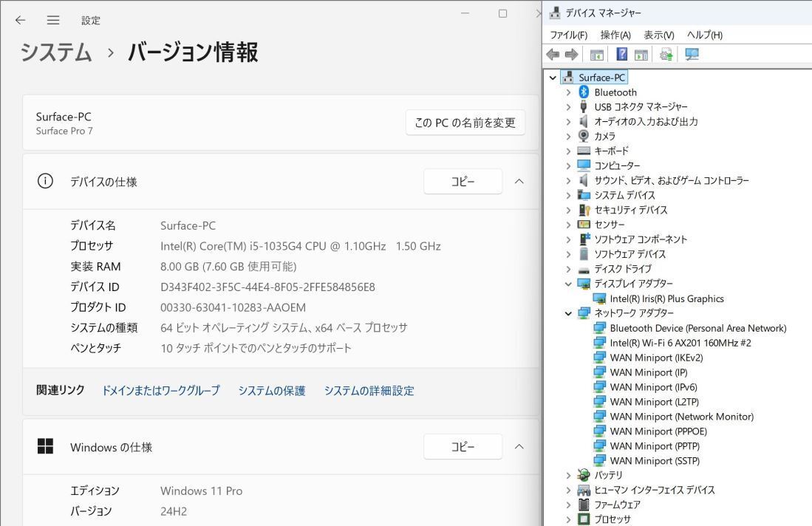
Task: Click the scan hardware changes monitor icon
Action: [692, 55]
